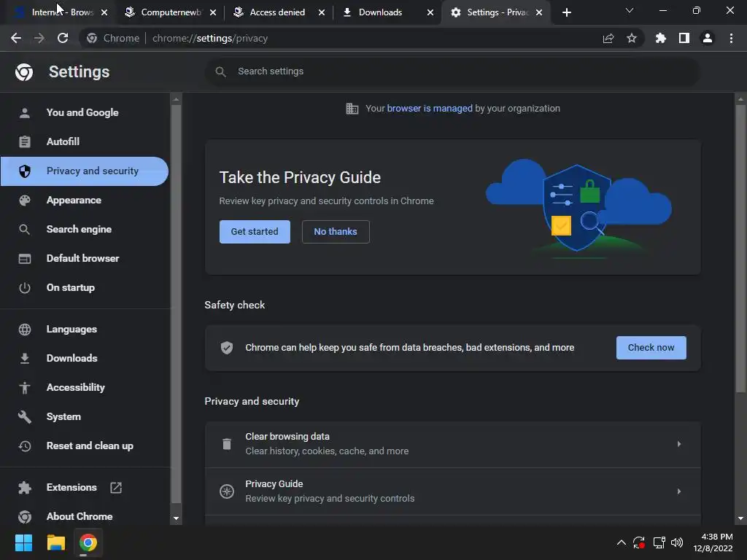Close the Access denied tab
Screen dimensions: 747x560
tap(322, 12)
